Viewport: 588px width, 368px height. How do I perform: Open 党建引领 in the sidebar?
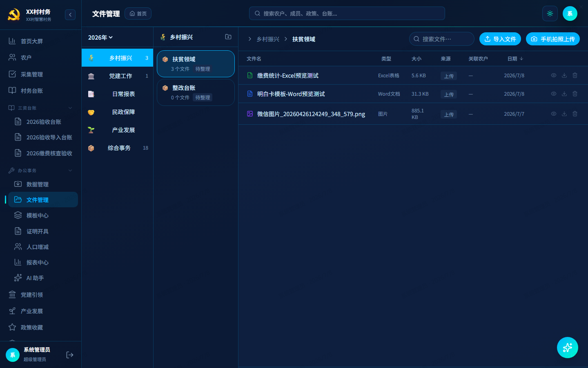click(41, 295)
